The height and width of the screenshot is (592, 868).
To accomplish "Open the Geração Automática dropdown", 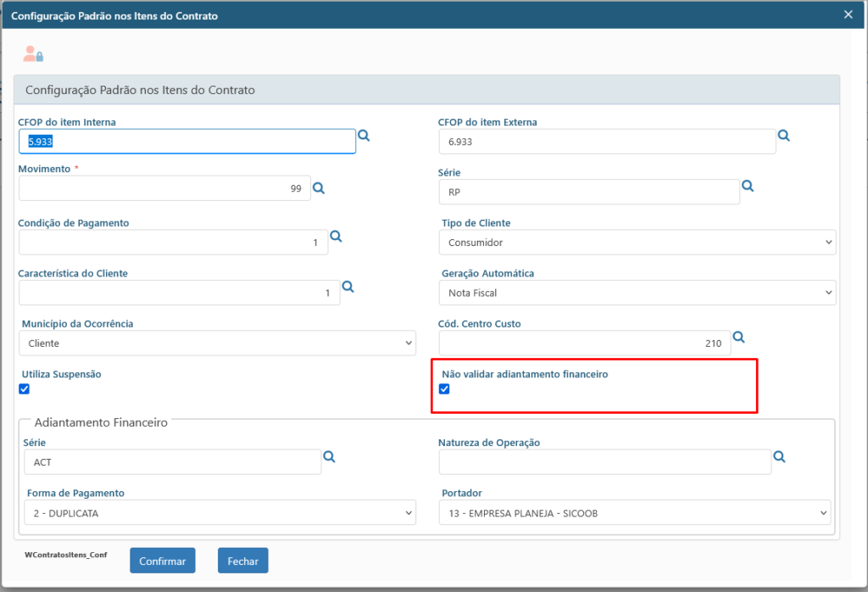I will pyautogui.click(x=637, y=293).
